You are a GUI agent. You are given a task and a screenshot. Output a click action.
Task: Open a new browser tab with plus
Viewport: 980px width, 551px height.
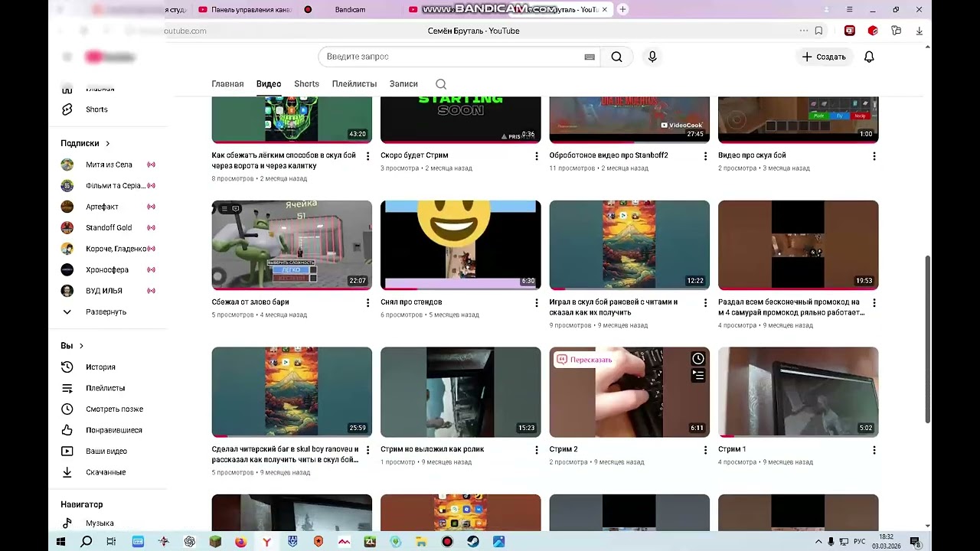[x=622, y=9]
